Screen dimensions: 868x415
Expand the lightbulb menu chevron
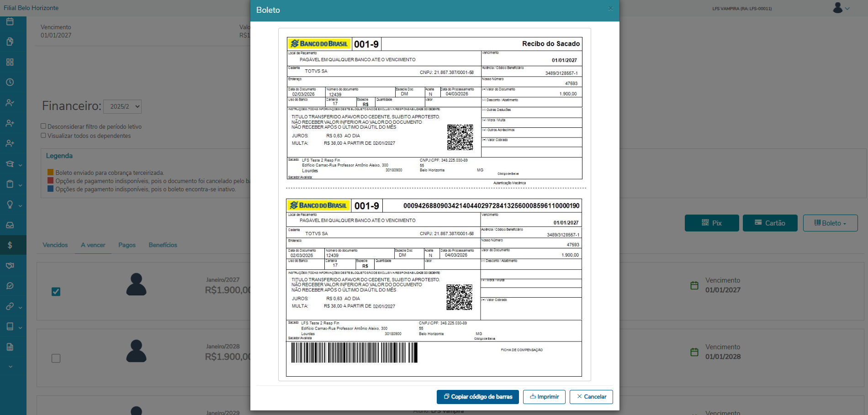coord(20,206)
